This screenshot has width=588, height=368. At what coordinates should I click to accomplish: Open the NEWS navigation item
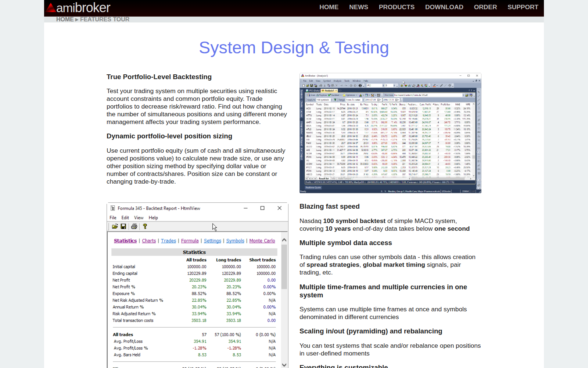coord(359,7)
